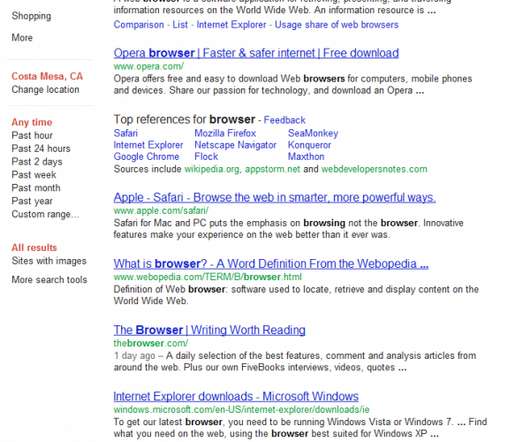Show only Sites with images
The image size is (530, 442).
pos(49,261)
